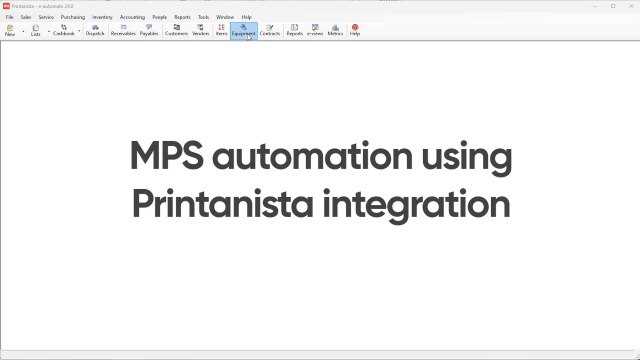
Task: Open the Metrics chart icon
Action: pos(335,31)
